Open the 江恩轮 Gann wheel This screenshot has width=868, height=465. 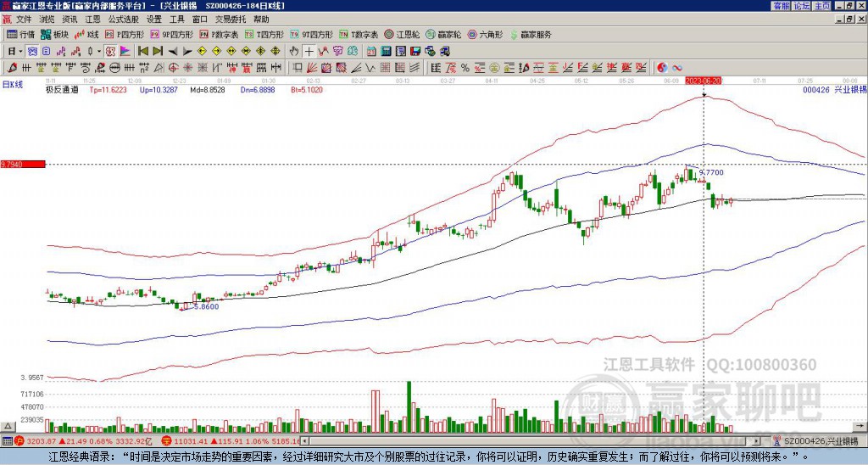pos(403,34)
